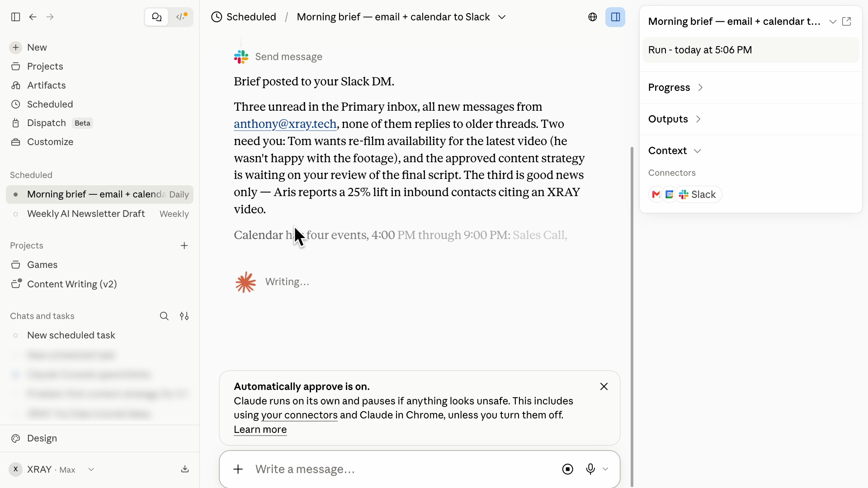This screenshot has height=488, width=868.
Task: Open task in new window icon
Action: pos(847,22)
